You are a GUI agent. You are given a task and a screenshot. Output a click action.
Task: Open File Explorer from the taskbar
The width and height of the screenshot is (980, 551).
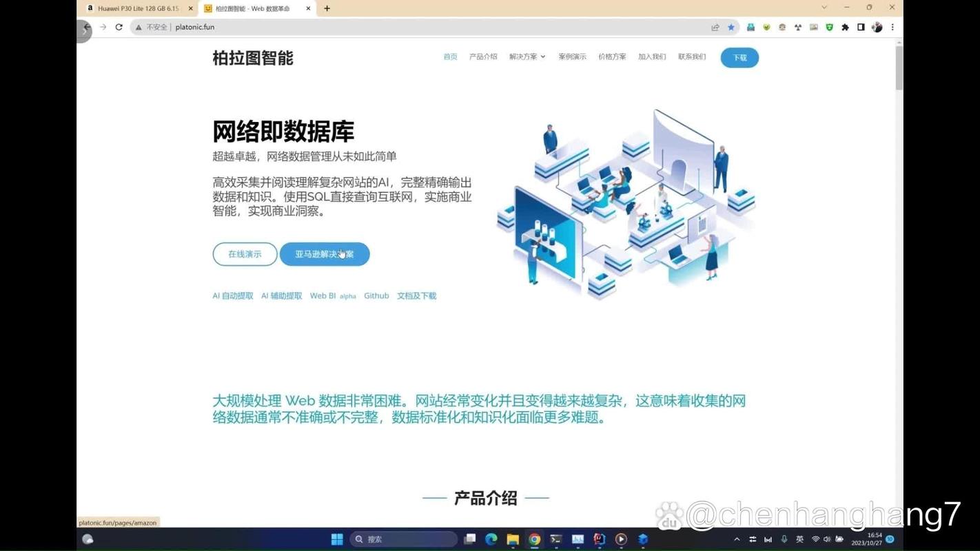click(513, 539)
